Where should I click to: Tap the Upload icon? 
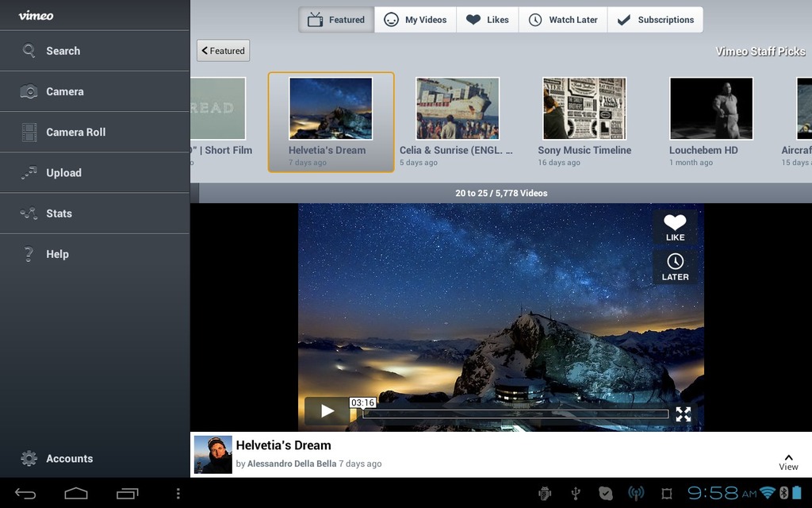pos(29,172)
